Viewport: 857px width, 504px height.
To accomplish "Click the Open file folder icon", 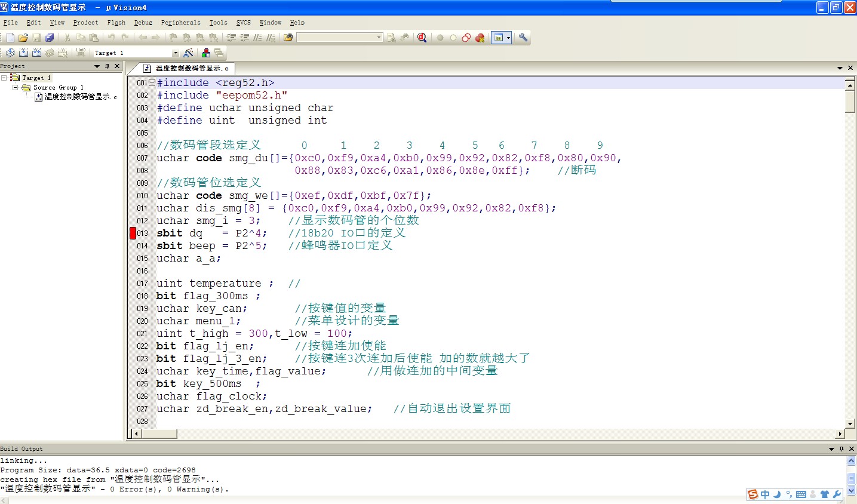I will click(x=23, y=38).
